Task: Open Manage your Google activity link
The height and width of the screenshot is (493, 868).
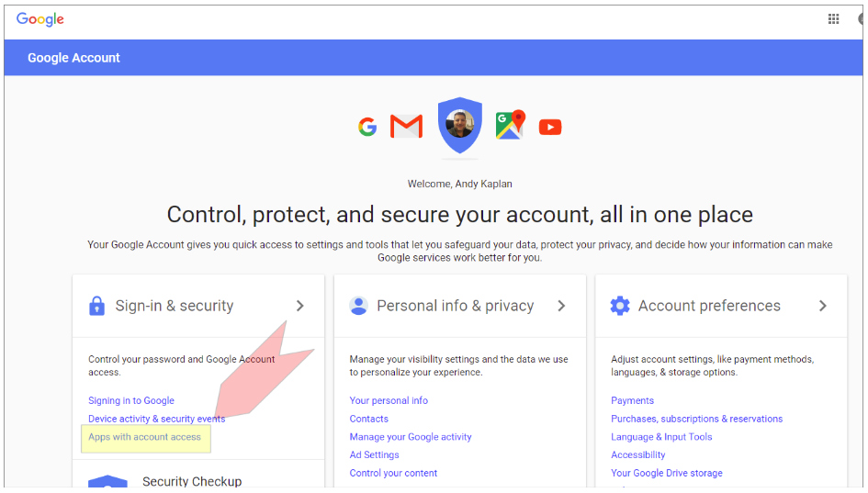Action: (411, 437)
